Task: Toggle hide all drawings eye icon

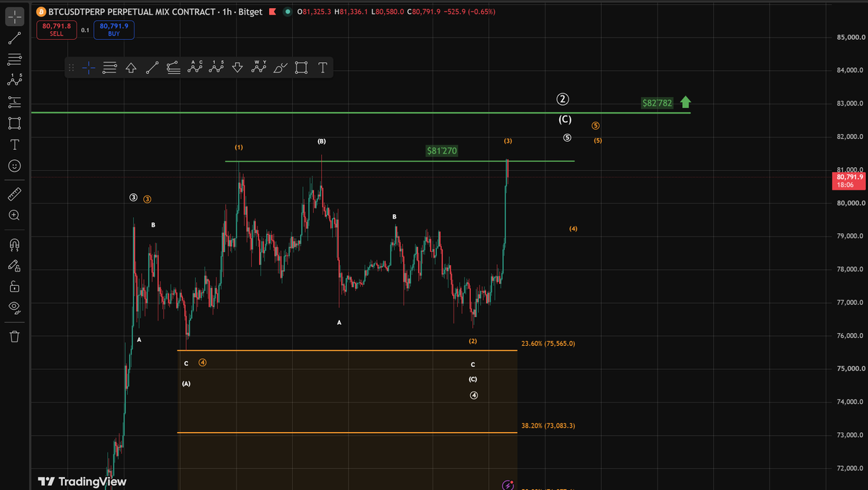Action: click(x=14, y=308)
